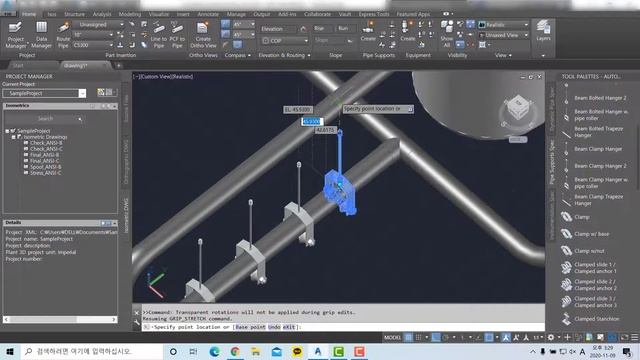Switch to the Structure ribbon tab

(74, 14)
